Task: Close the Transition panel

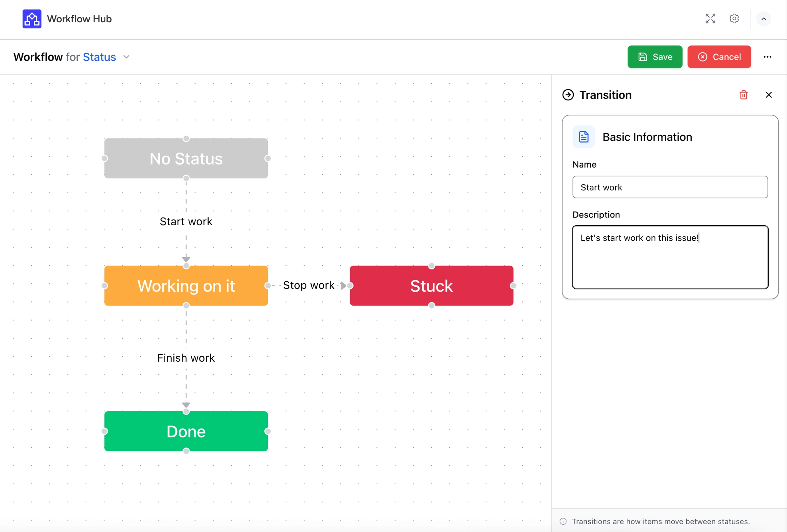Action: click(769, 95)
